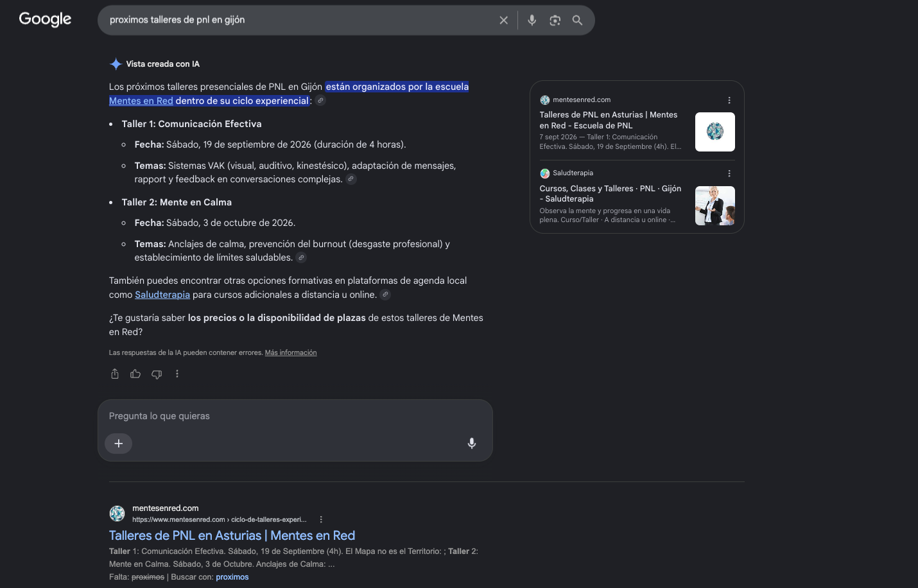Screen dimensions: 918x588
Task: Click the main search text field
Action: pyautogui.click(x=299, y=20)
